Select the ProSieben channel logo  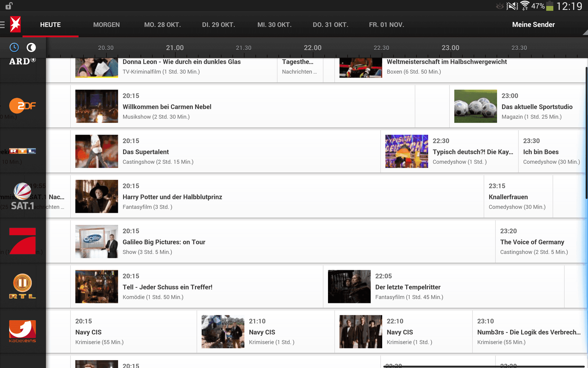tap(22, 241)
